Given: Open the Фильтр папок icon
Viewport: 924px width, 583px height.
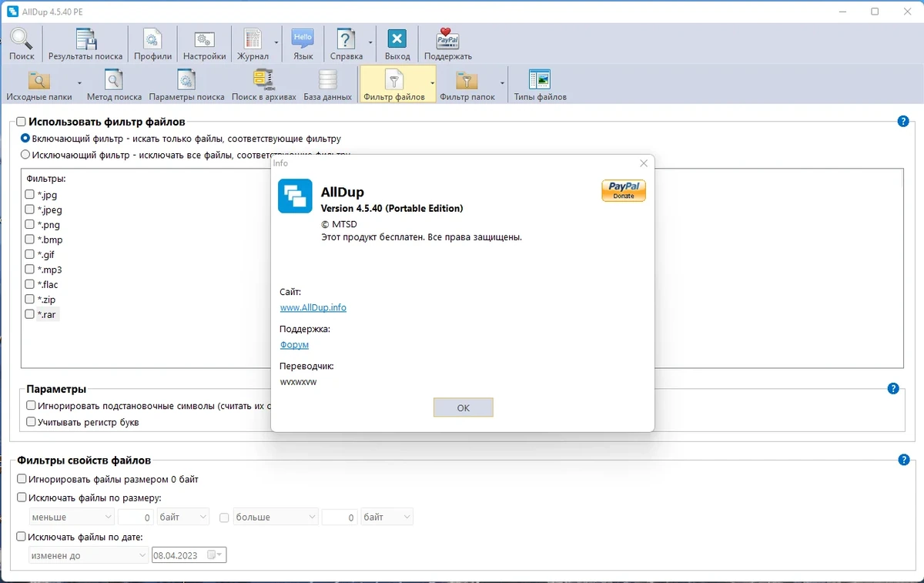Looking at the screenshot, I should [x=467, y=80].
